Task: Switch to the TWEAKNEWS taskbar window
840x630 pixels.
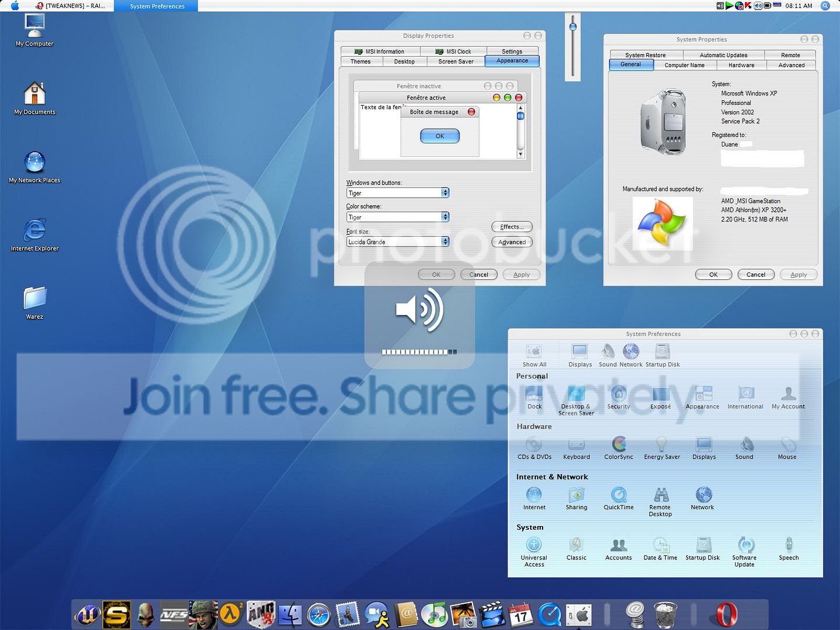Action: pyautogui.click(x=70, y=6)
